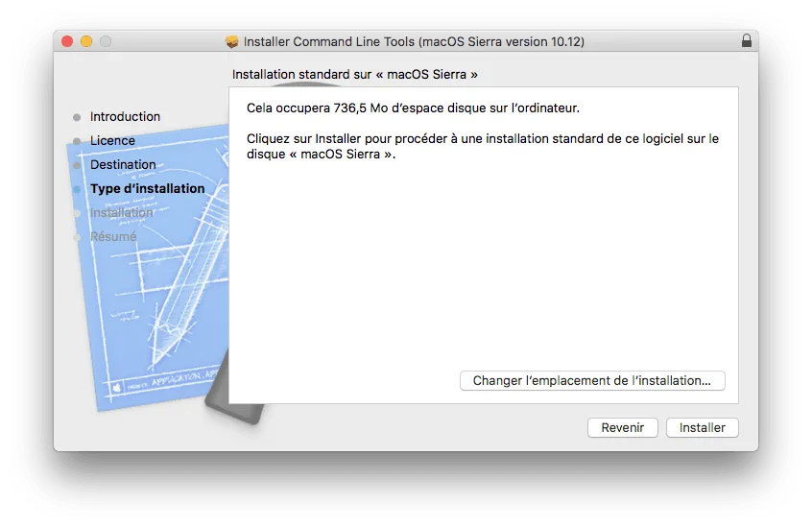
Task: Click the window title Installer Command Line Tools
Action: [x=414, y=41]
